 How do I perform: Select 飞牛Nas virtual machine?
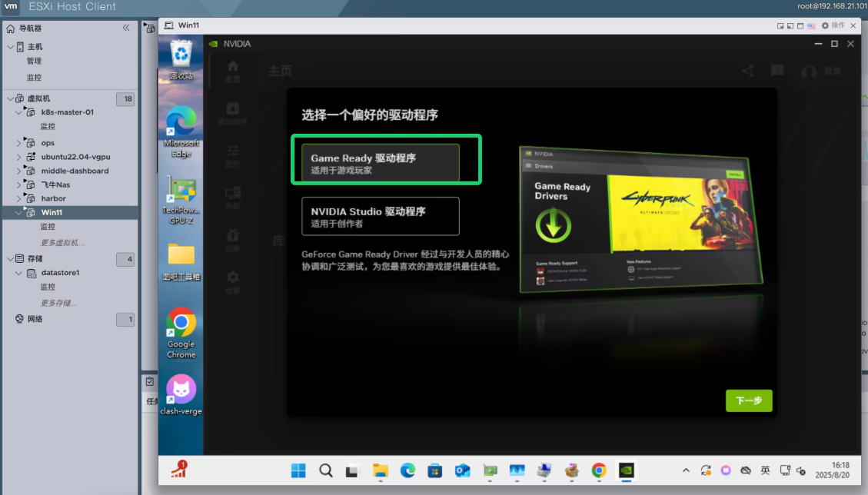(55, 185)
